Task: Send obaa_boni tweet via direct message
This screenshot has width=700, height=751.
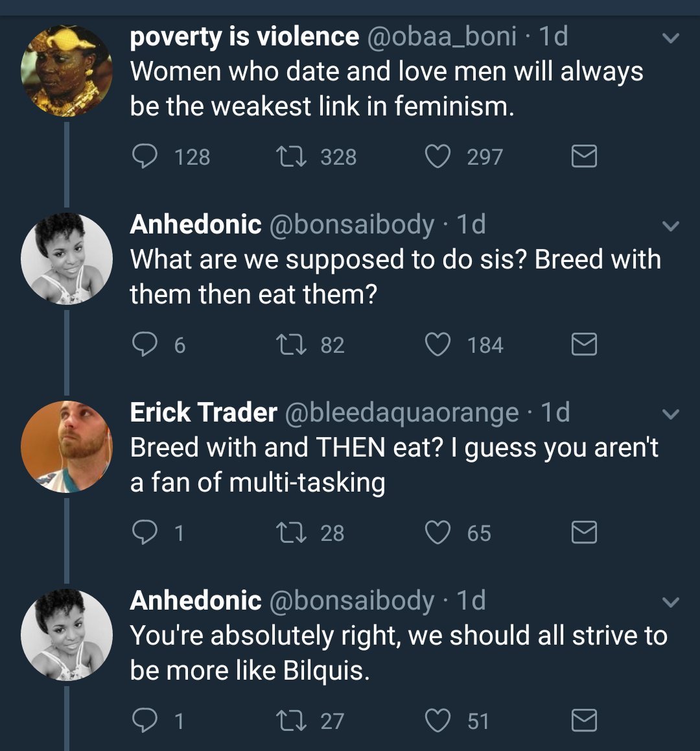Action: tap(584, 156)
